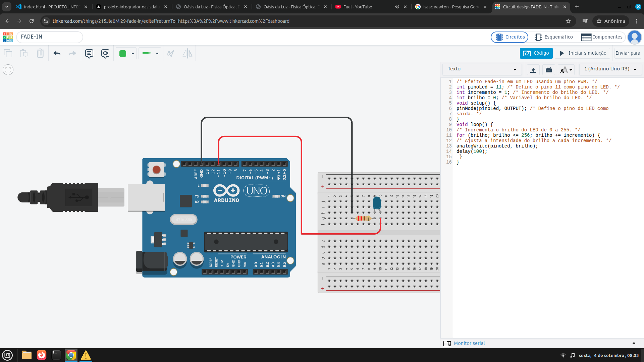
Task: Select the resistor on breadboard
Action: (x=363, y=219)
